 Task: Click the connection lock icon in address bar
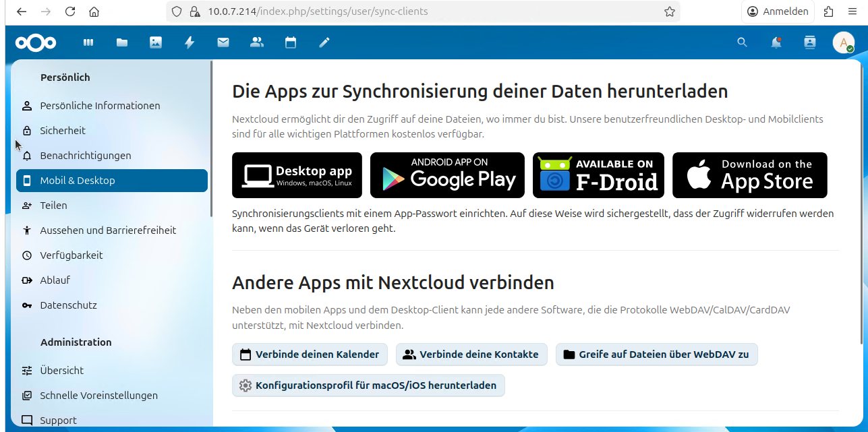click(196, 11)
